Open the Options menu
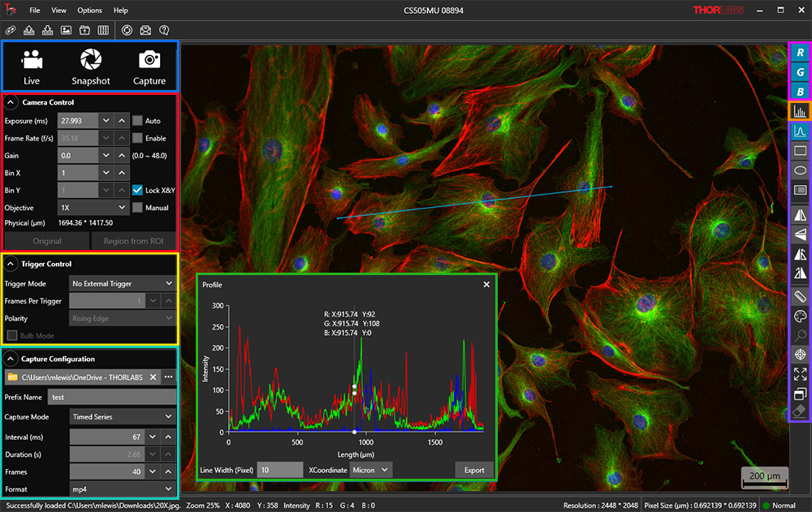 89,11
